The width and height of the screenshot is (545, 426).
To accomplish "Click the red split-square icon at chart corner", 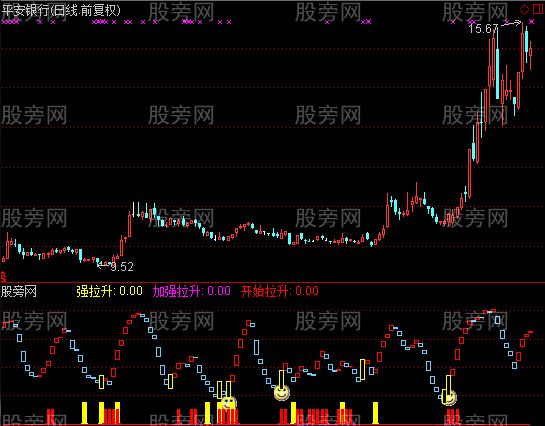I will pyautogui.click(x=538, y=9).
